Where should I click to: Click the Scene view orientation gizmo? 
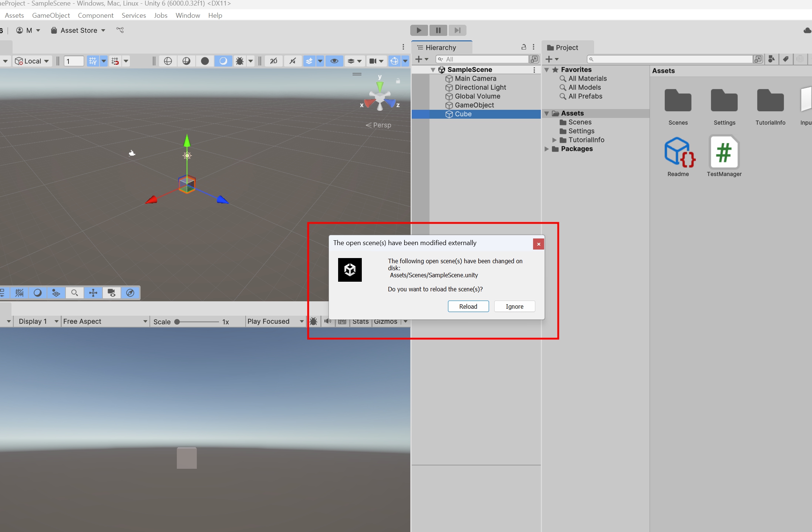click(x=380, y=97)
